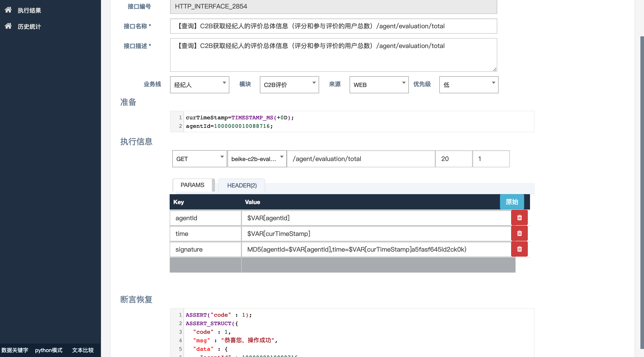Click the $VAR[agentId] value field

click(376, 218)
